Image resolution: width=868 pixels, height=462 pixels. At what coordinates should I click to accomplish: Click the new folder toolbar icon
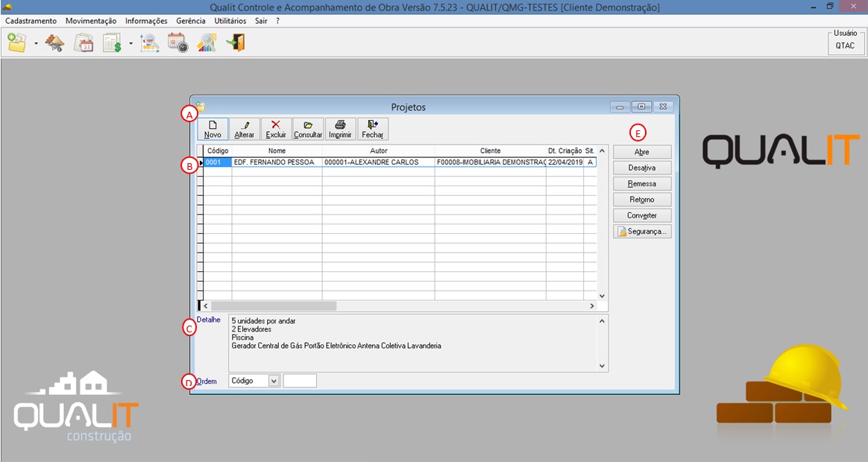(17, 42)
